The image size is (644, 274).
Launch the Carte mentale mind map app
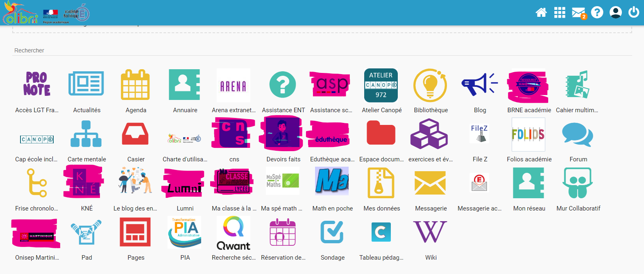click(x=86, y=134)
